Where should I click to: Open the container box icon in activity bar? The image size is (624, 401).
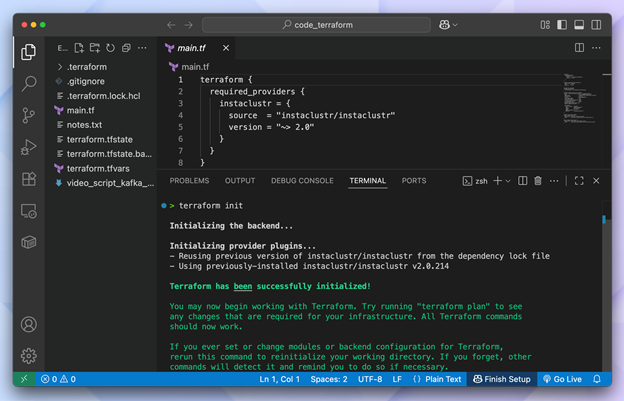click(28, 242)
